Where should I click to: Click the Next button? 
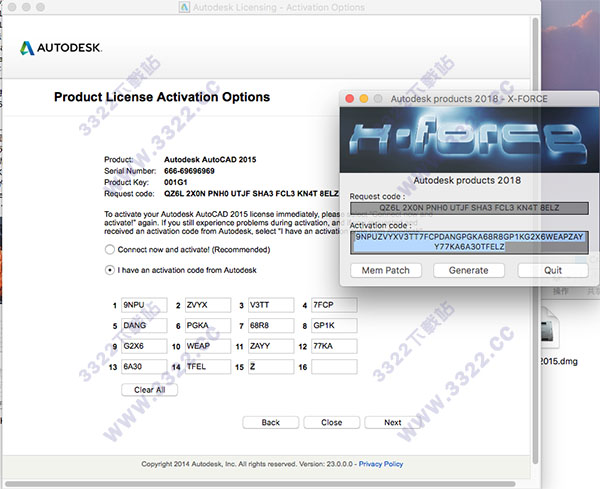(x=393, y=422)
